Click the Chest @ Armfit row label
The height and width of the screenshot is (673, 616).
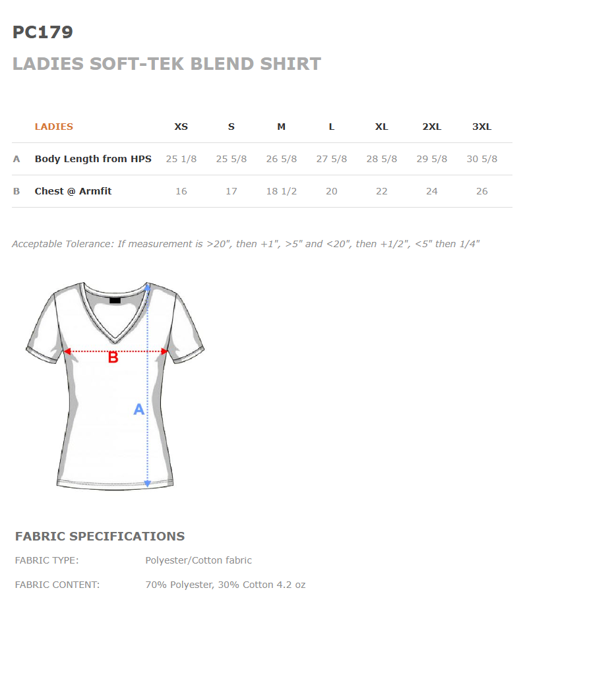point(73,191)
